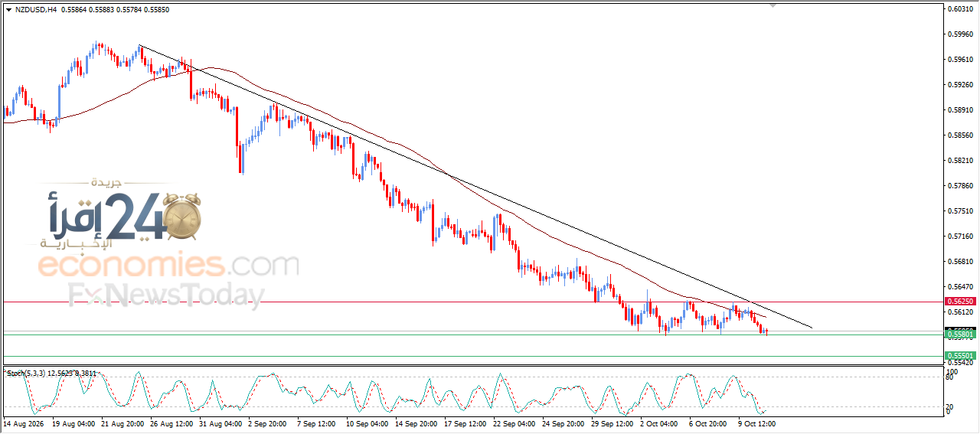The height and width of the screenshot is (434, 980).
Task: Click the chart shift marker triangle at top
Action: [773, 5]
